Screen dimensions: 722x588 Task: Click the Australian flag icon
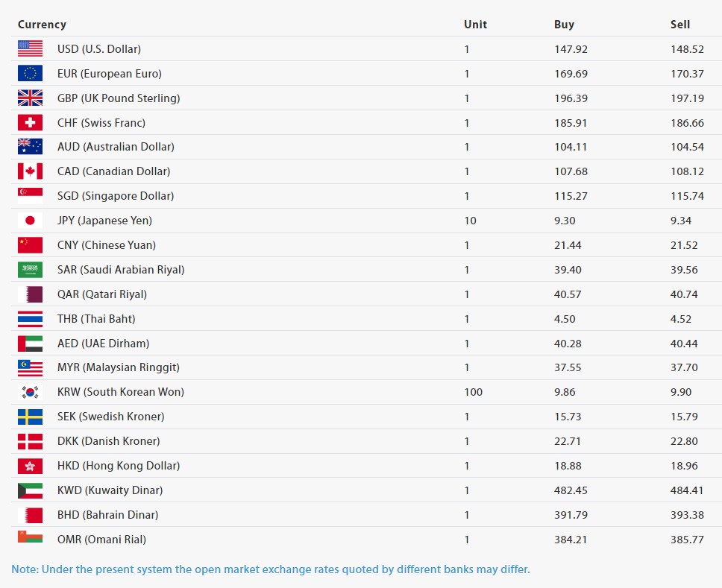point(30,147)
